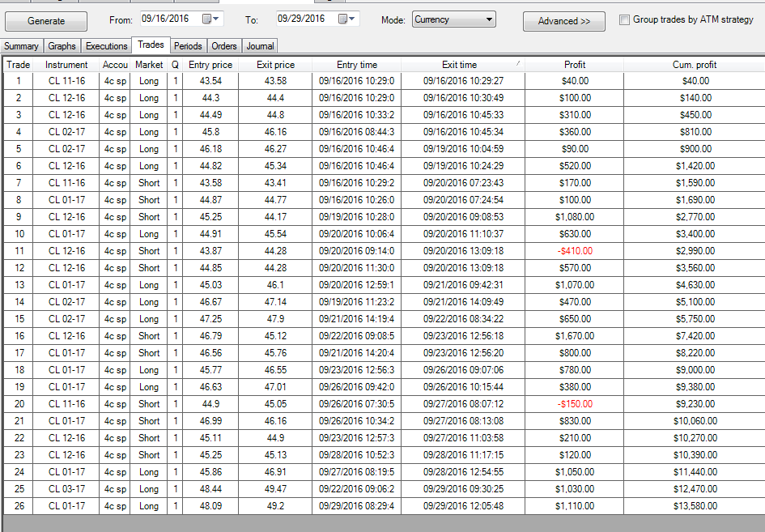The width and height of the screenshot is (765, 532).
Task: Click entry price 43.54 in trade 1
Action: point(210,81)
